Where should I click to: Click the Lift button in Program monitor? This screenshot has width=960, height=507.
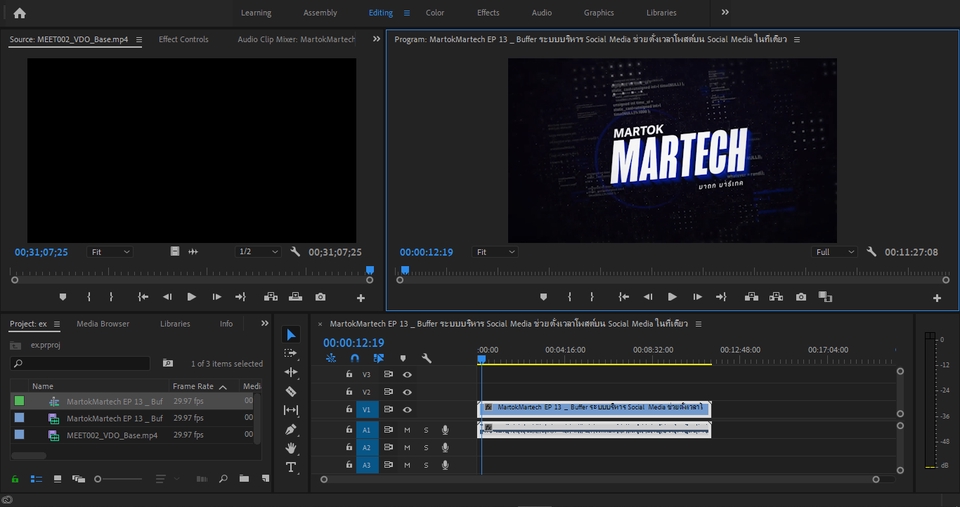751,297
